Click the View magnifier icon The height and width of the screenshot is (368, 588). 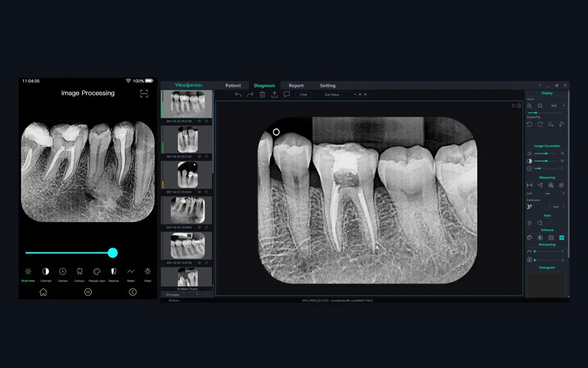click(x=540, y=223)
